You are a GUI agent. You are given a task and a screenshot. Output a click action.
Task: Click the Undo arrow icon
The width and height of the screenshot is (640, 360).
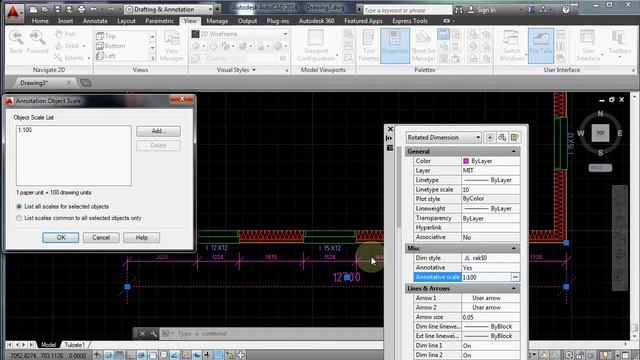tap(93, 9)
